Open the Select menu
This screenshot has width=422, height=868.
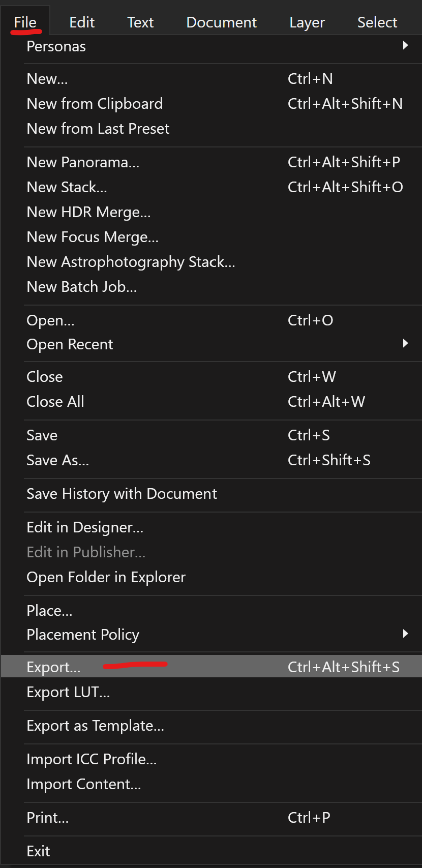coord(377,22)
